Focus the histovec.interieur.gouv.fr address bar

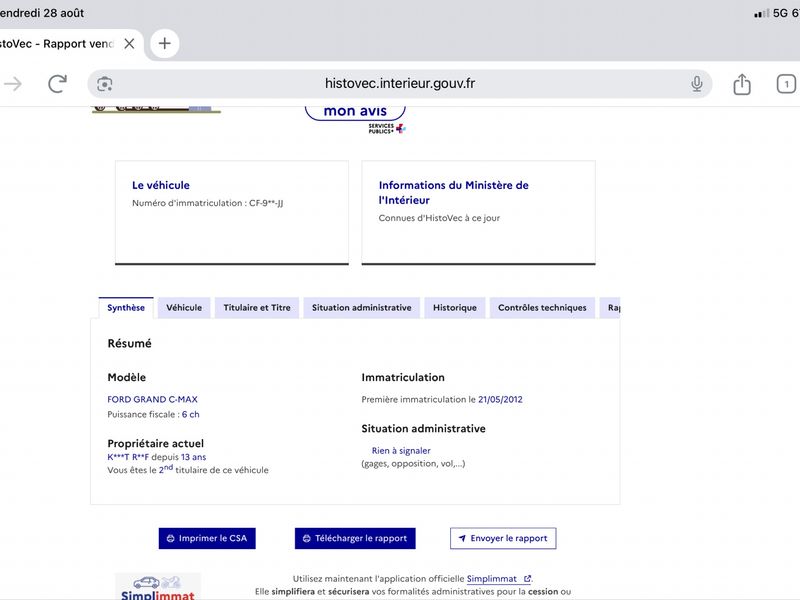pyautogui.click(x=400, y=84)
